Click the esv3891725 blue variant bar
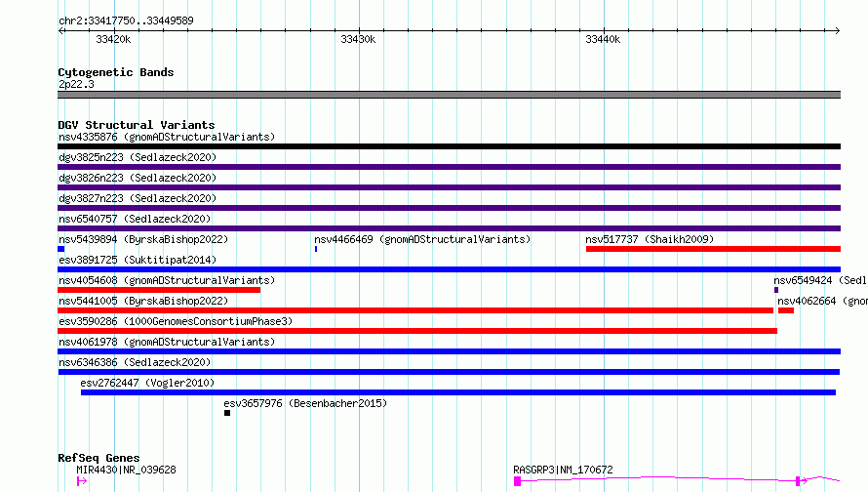This screenshot has width=868, height=492. coord(449,269)
